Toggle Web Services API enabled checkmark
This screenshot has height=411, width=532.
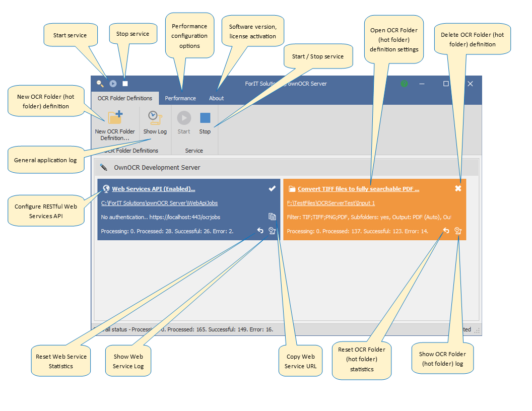coord(272,188)
